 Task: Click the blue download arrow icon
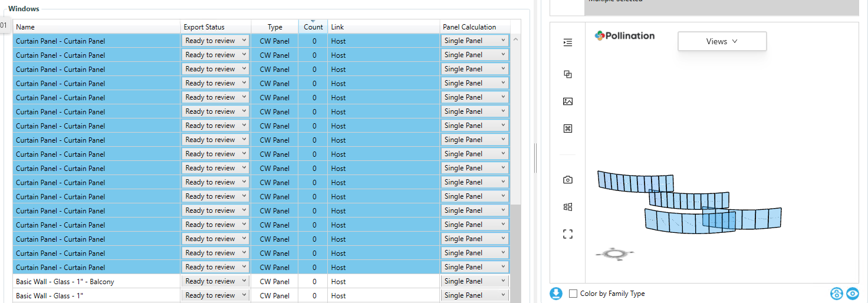tap(556, 294)
